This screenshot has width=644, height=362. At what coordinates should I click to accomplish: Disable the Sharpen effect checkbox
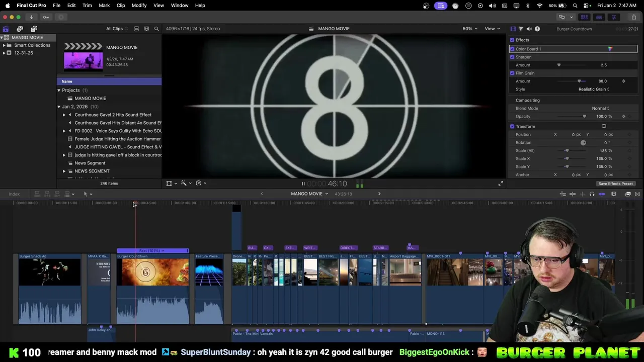[512, 57]
